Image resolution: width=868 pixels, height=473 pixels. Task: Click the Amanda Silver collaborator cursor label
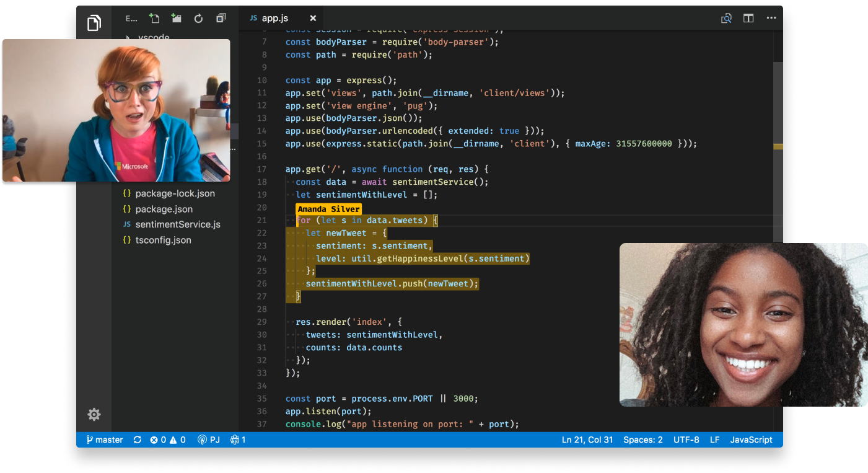[x=328, y=209]
